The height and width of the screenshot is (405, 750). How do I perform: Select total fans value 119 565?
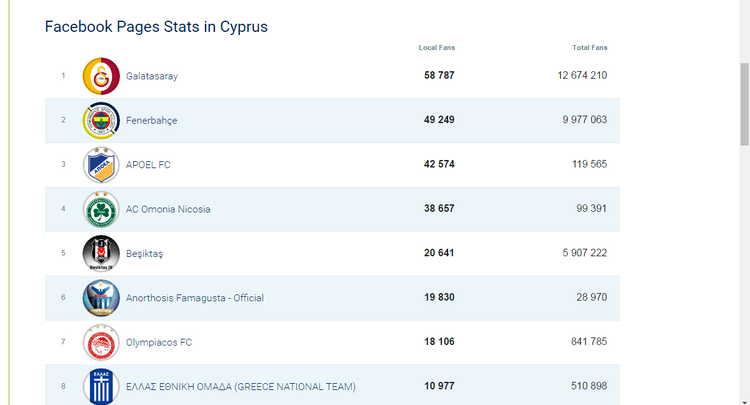click(589, 164)
